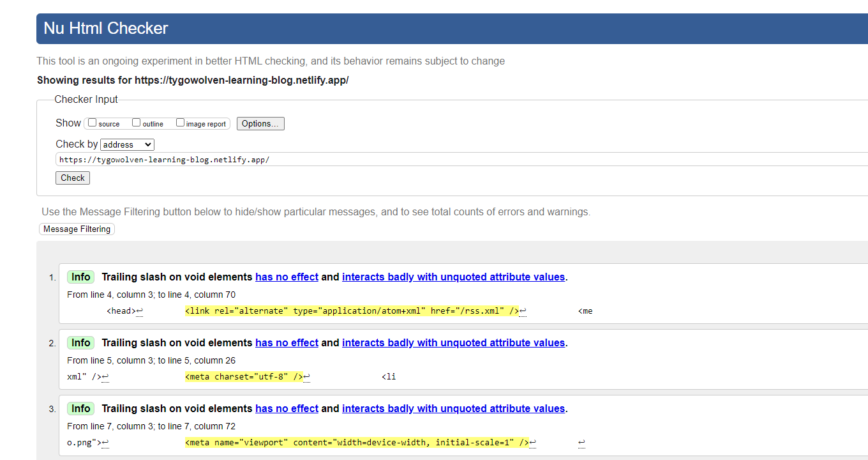Click the Check button
The width and height of the screenshot is (868, 460).
click(x=73, y=178)
